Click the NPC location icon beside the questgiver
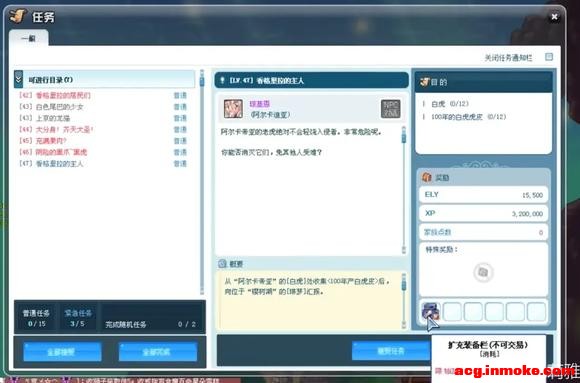This screenshot has height=383, width=580. [x=391, y=109]
